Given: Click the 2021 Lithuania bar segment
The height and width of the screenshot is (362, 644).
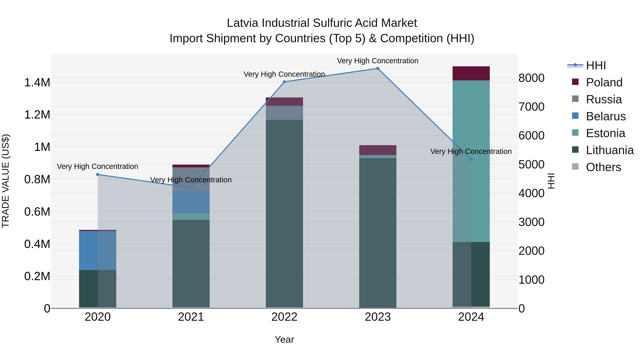Looking at the screenshot, I should coord(191,264).
